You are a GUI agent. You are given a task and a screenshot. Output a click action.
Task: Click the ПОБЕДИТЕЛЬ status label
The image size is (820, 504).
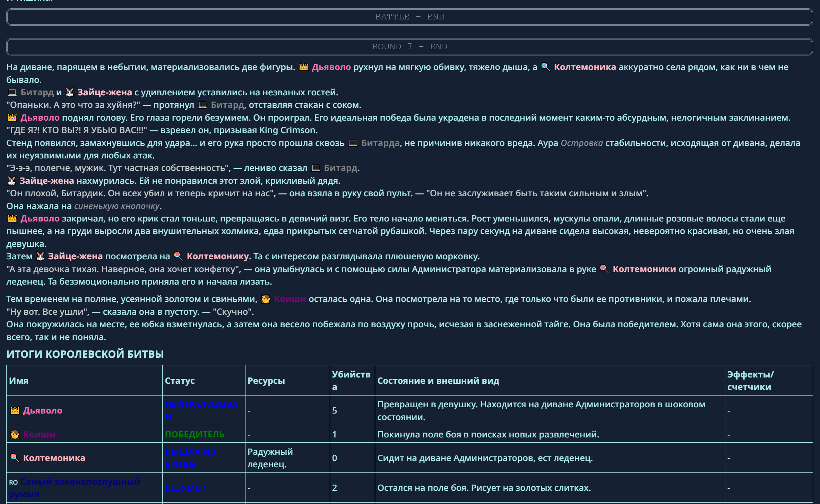tap(195, 434)
